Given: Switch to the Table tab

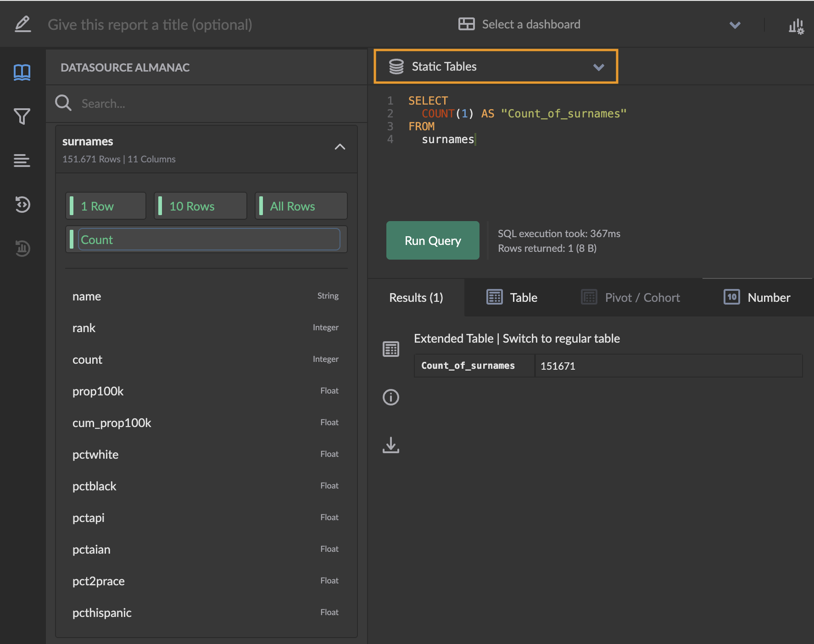Looking at the screenshot, I should point(512,298).
